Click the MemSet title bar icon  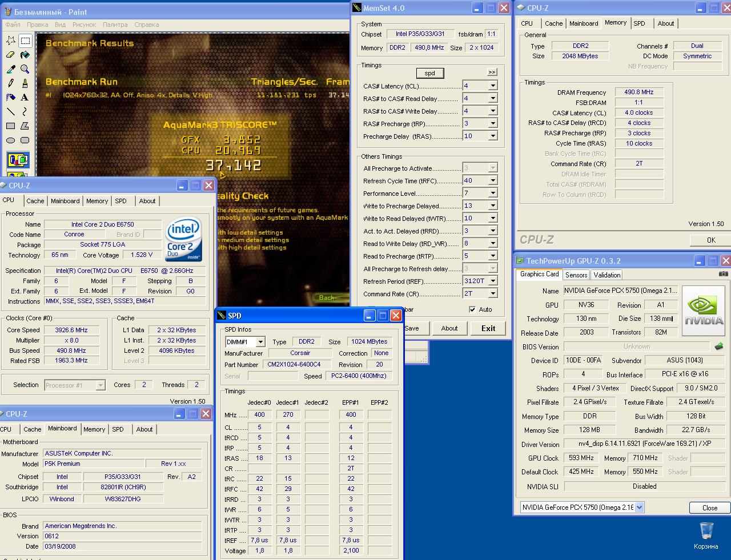tap(357, 8)
